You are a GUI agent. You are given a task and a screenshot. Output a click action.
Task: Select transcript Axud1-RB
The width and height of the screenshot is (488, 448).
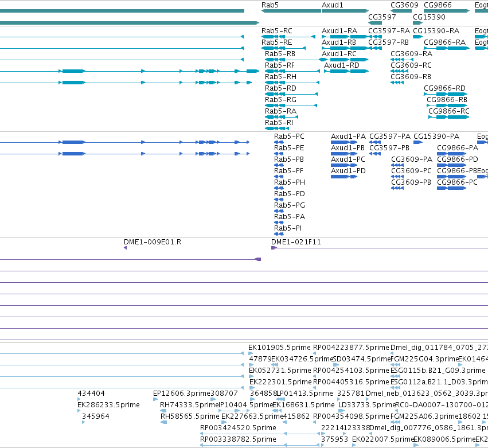[338, 42]
